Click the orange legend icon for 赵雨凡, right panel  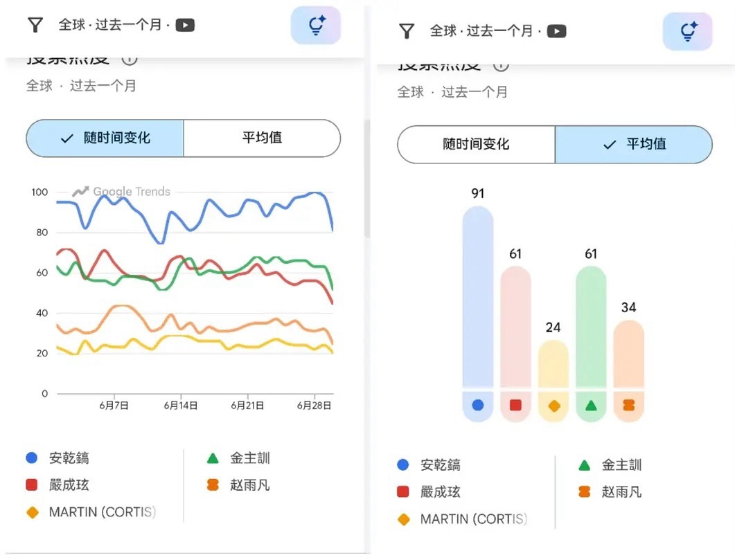584,491
